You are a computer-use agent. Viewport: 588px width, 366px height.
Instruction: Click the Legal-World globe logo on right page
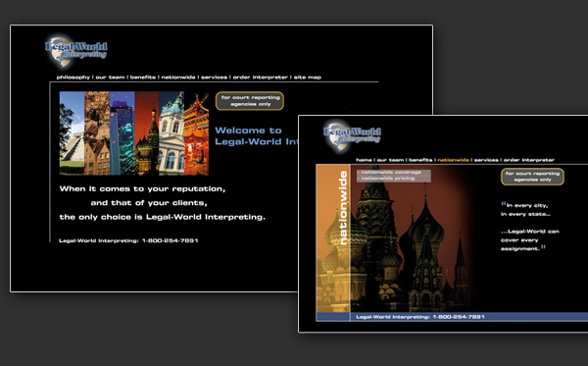tap(352, 135)
